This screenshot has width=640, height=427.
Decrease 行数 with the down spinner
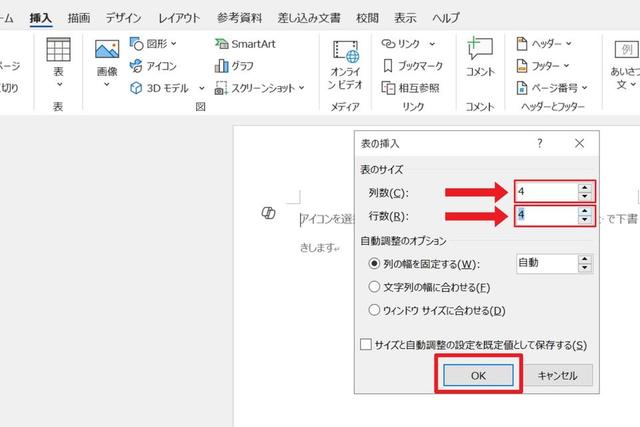[584, 220]
